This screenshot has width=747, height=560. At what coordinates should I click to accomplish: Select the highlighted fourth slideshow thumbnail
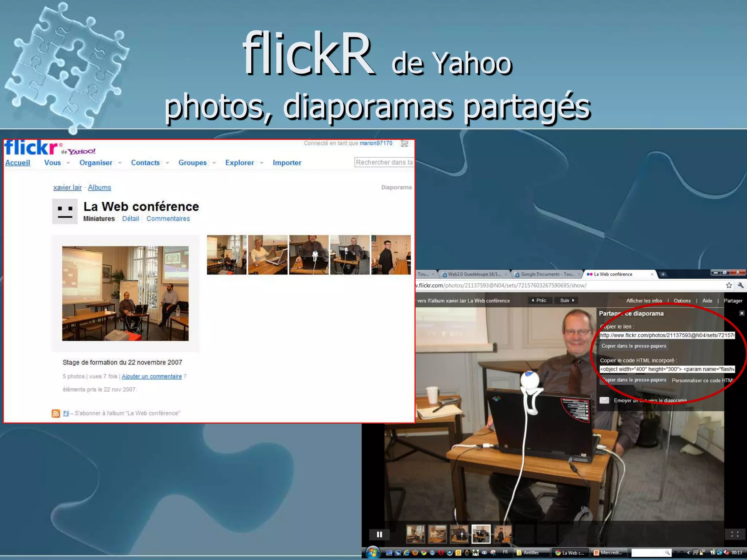tap(481, 534)
